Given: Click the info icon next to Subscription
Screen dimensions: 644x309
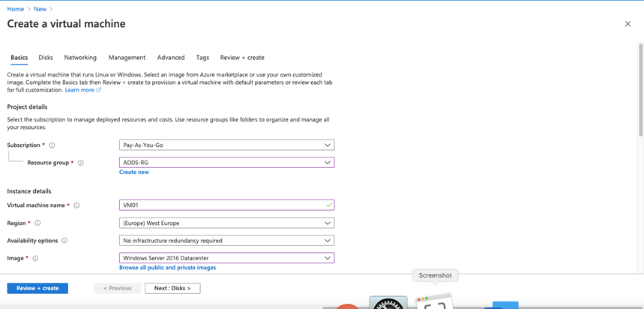Looking at the screenshot, I should (52, 145).
